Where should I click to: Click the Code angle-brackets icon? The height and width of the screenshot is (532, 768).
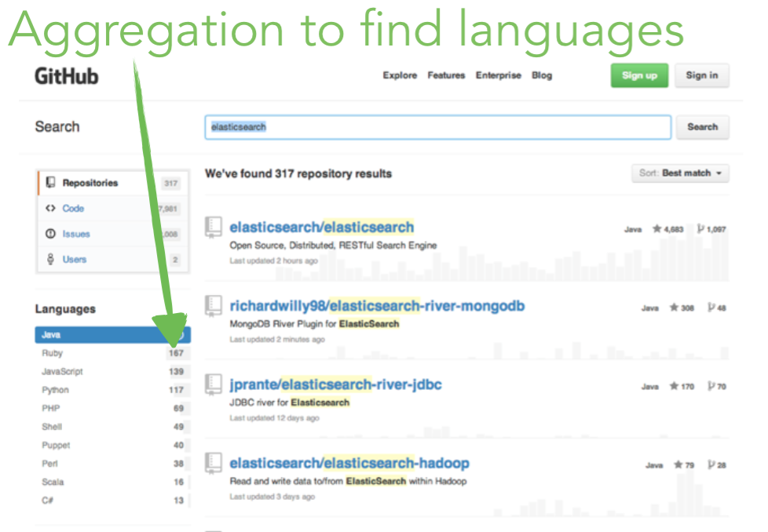(x=50, y=208)
